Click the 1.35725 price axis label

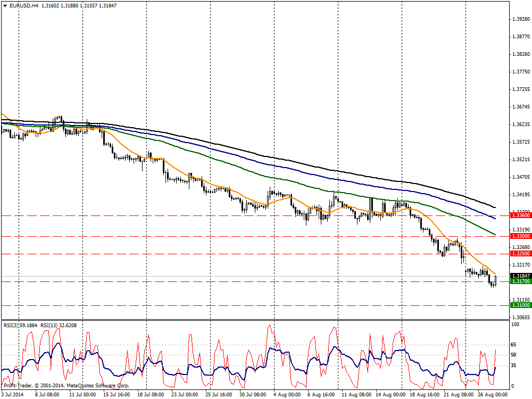tap(521, 142)
